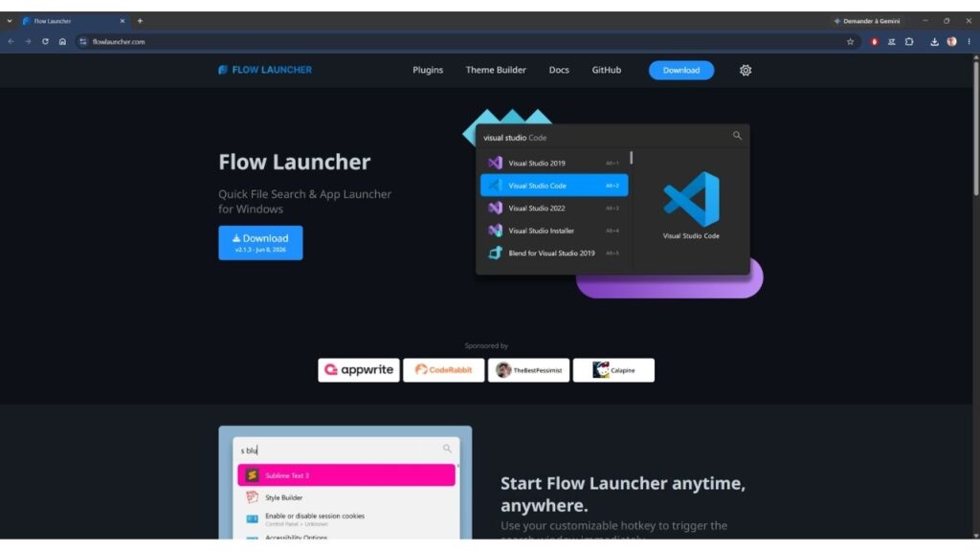Click the red extension icon in toolbar

pos(875,42)
